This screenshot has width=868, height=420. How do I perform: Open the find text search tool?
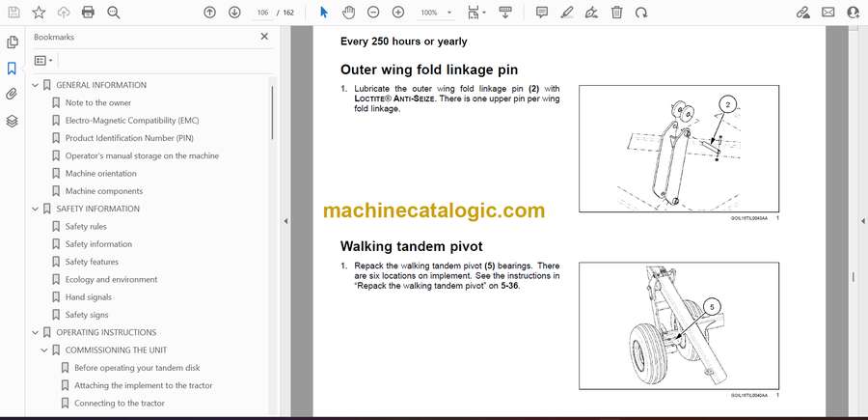(x=114, y=13)
